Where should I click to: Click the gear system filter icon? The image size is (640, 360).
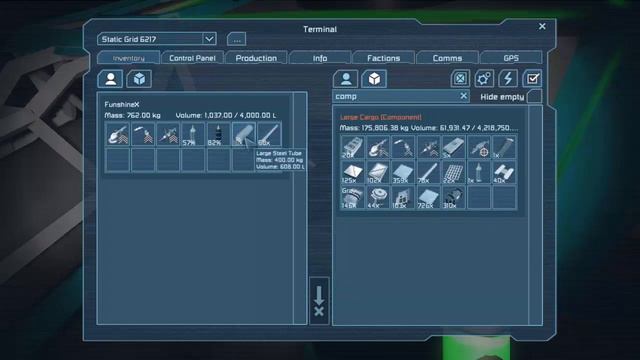[484, 79]
